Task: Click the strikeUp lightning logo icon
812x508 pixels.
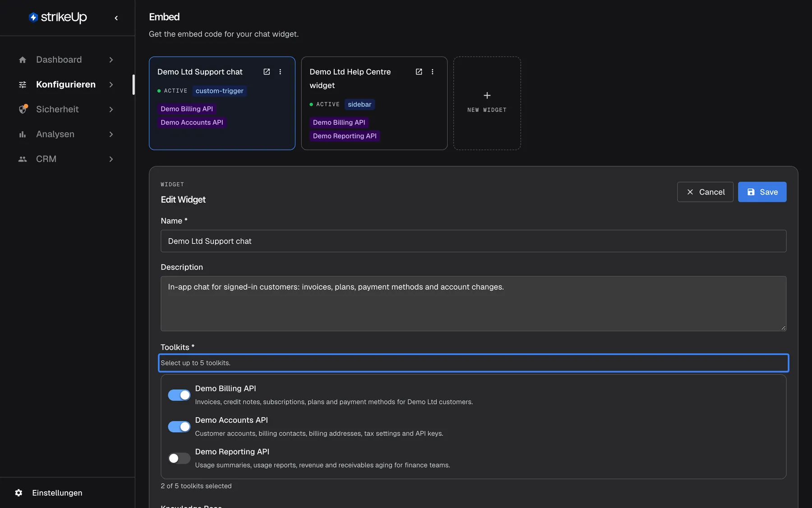Action: click(x=33, y=17)
